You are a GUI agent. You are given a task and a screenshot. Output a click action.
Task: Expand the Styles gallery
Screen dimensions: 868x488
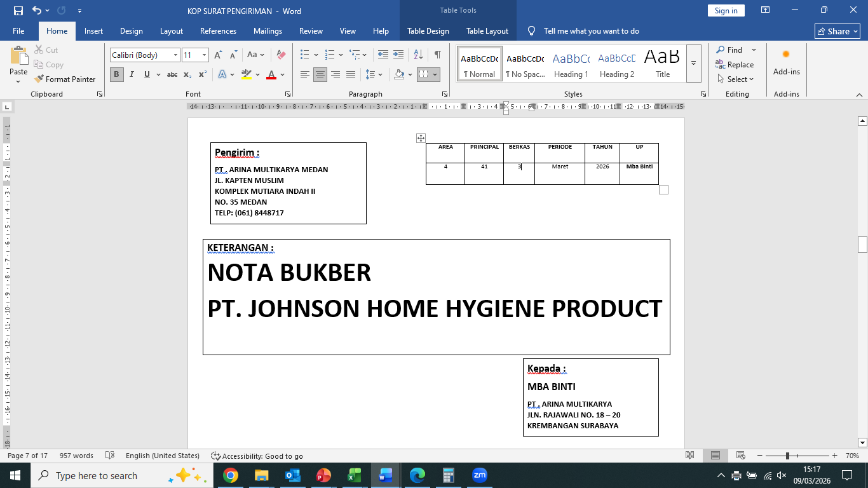pos(694,63)
